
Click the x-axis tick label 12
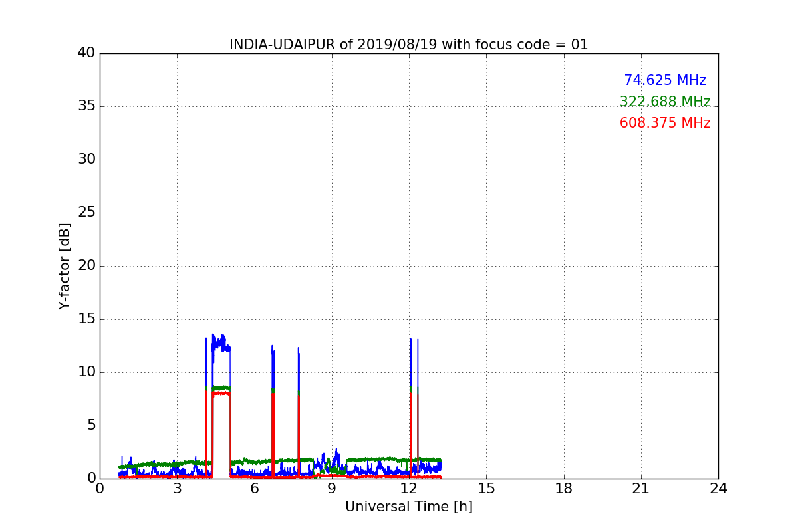(409, 488)
